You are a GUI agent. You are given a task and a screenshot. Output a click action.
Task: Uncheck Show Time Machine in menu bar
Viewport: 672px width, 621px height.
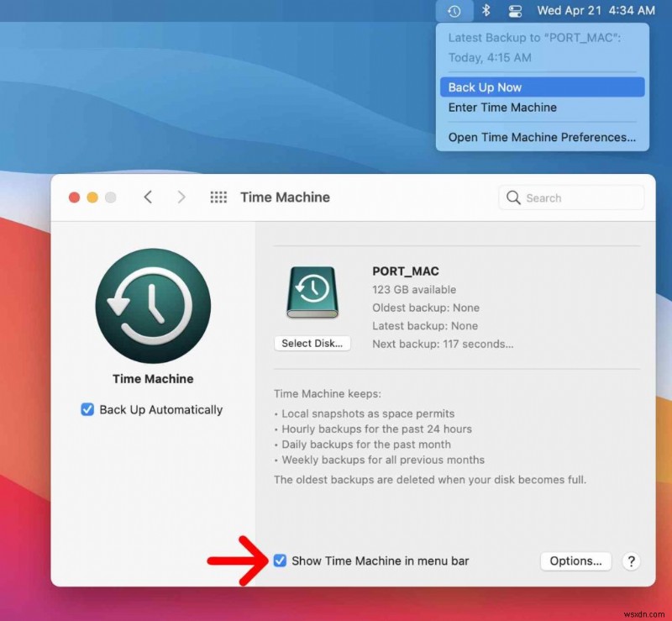pos(281,560)
